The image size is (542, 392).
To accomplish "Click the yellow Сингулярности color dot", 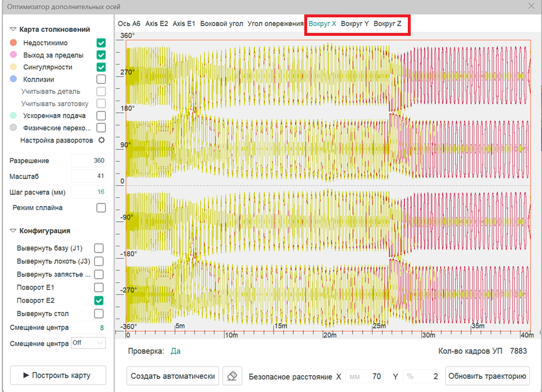I will 13,67.
